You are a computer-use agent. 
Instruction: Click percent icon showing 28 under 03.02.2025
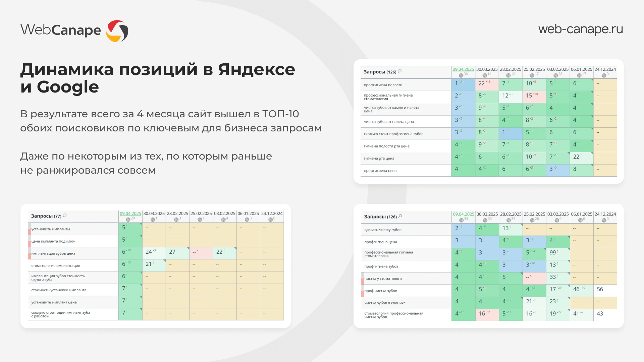(556, 75)
